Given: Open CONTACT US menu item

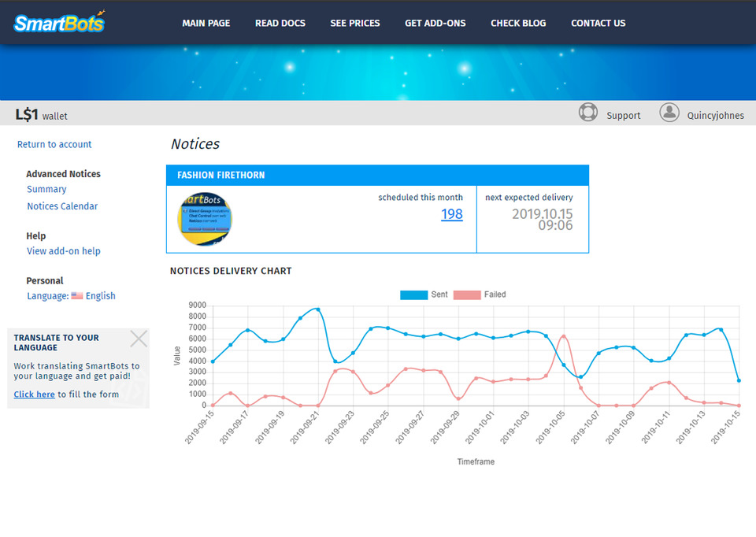Looking at the screenshot, I should pyautogui.click(x=598, y=23).
